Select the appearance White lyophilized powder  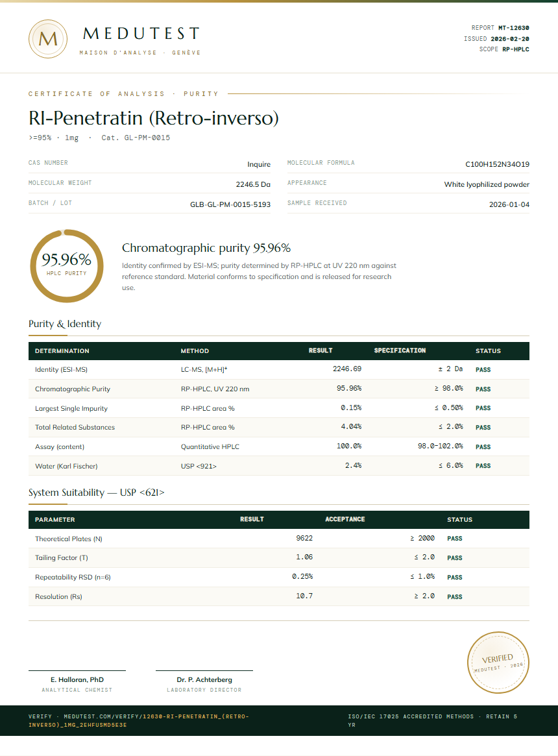(487, 185)
